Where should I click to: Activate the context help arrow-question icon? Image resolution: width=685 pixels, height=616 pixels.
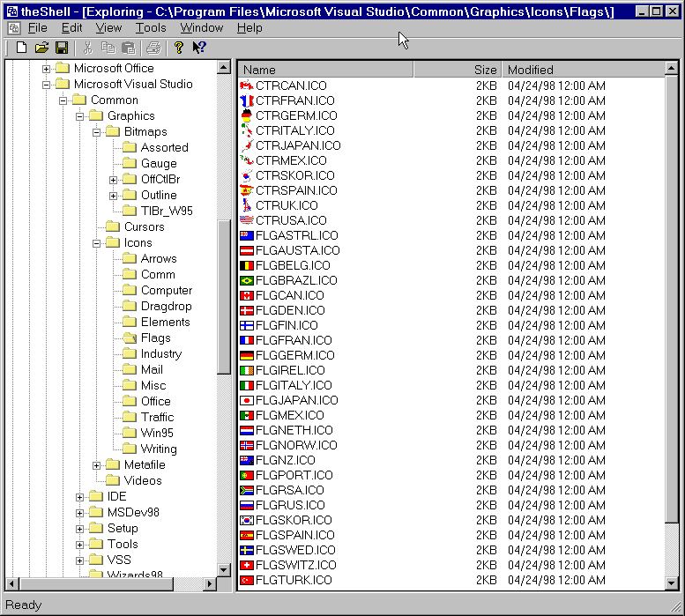199,48
